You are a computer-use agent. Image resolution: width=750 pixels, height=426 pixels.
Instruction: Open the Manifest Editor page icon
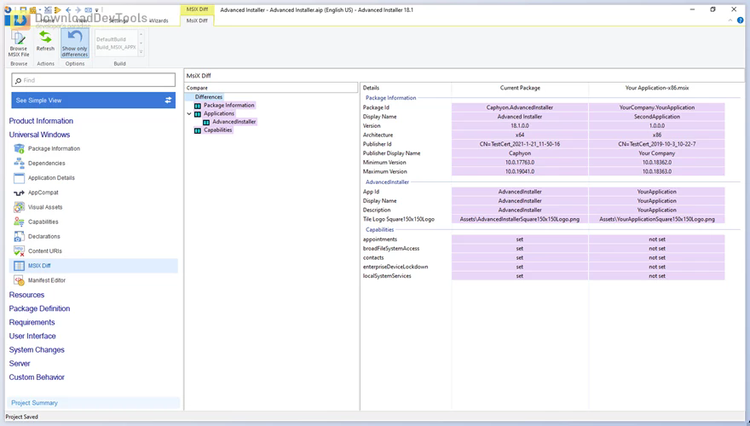[19, 280]
